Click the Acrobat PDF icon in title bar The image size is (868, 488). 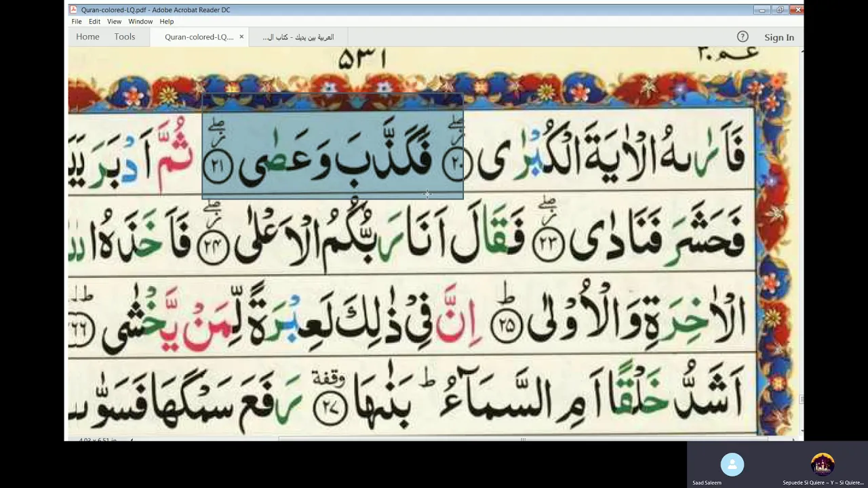pos(73,9)
